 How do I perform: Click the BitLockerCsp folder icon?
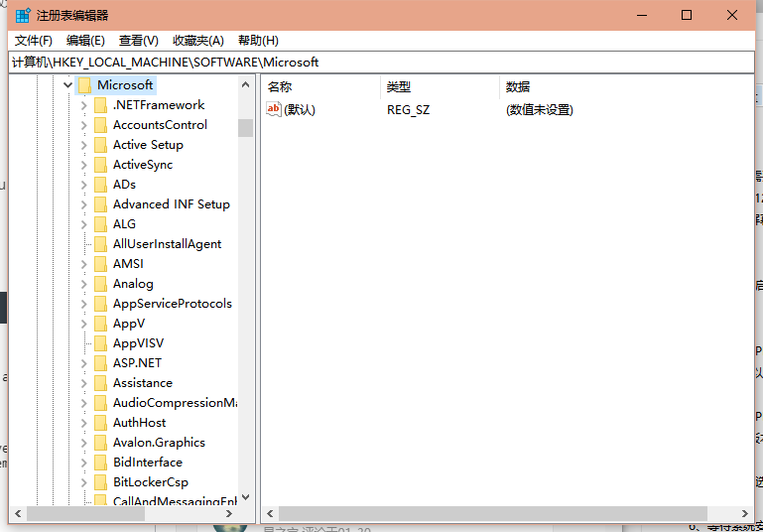[100, 482]
